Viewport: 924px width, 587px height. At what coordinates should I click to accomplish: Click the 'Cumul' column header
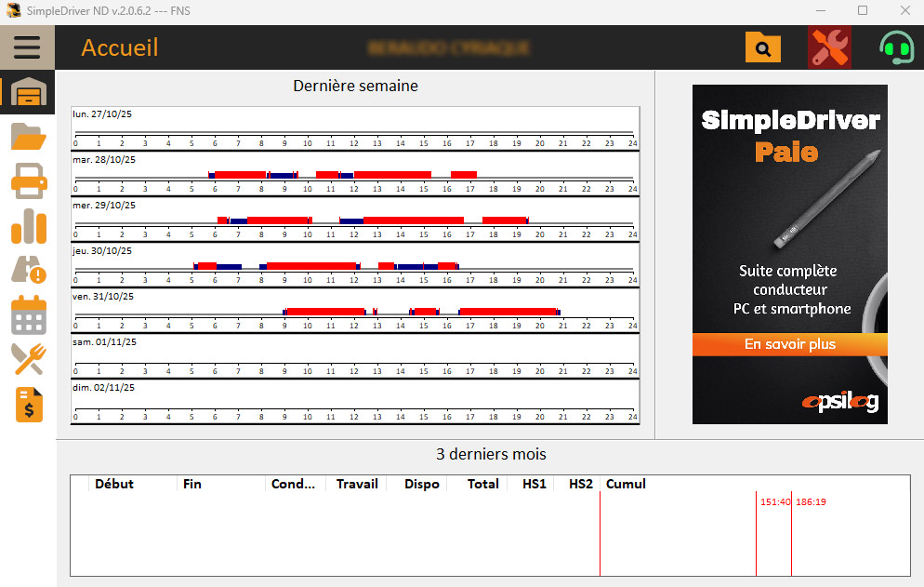pyautogui.click(x=626, y=484)
